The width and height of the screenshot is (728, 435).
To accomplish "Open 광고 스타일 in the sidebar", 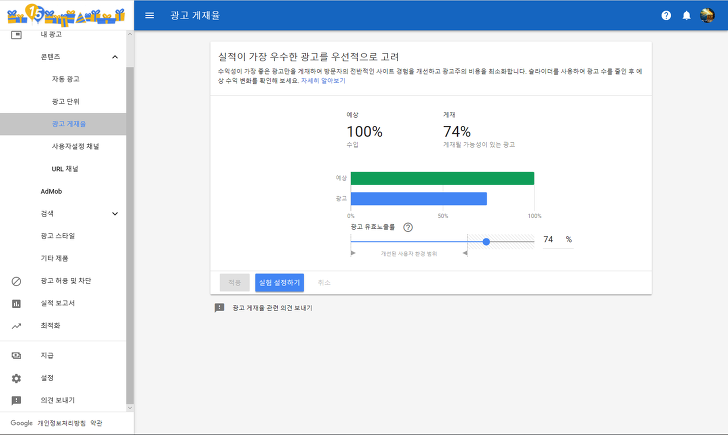I will point(58,236).
